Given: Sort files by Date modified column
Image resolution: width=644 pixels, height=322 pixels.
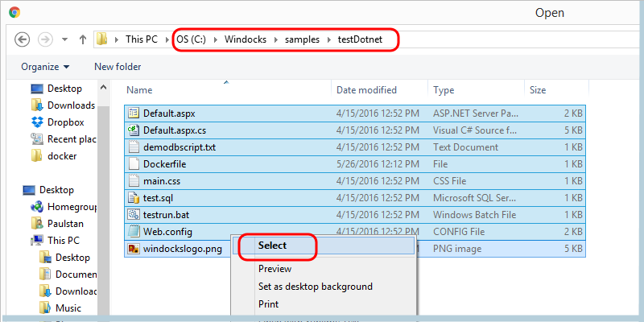Looking at the screenshot, I should pyautogui.click(x=366, y=90).
